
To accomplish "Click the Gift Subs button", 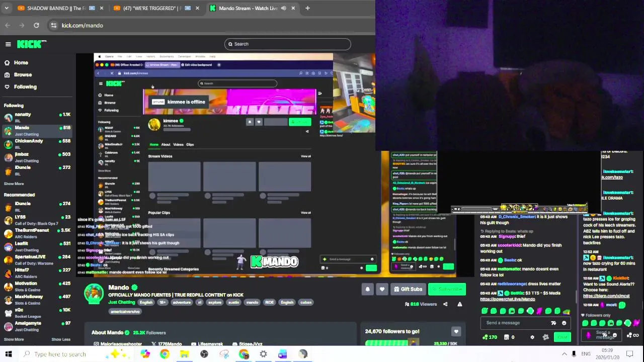I will click(x=408, y=289).
